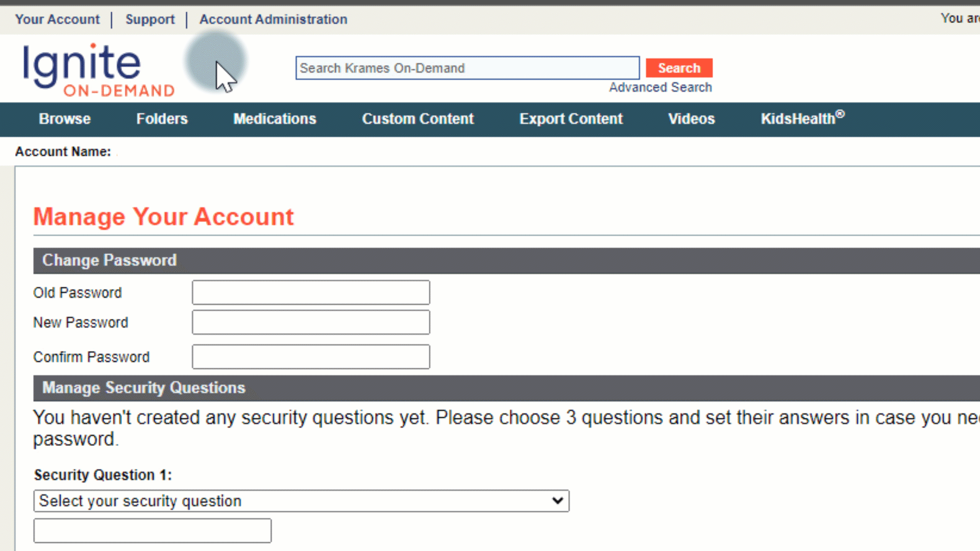Open Advanced Search
This screenshot has height=551, width=980.
point(660,87)
